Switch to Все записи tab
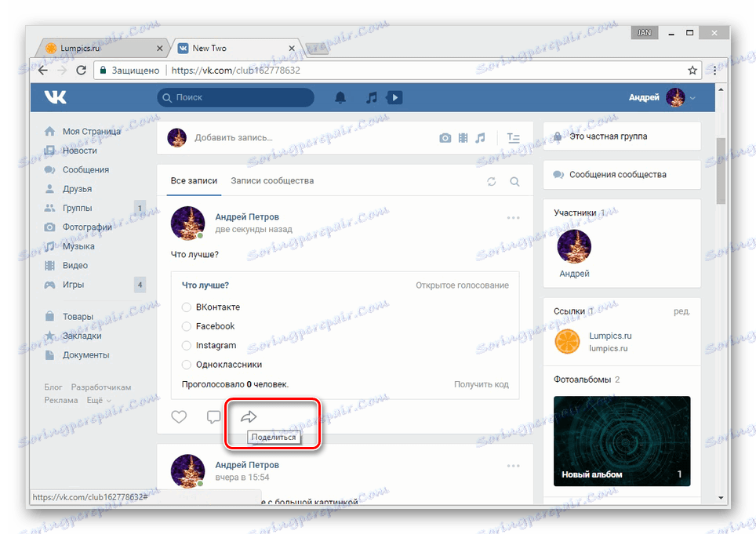The height and width of the screenshot is (534, 756). pos(194,180)
